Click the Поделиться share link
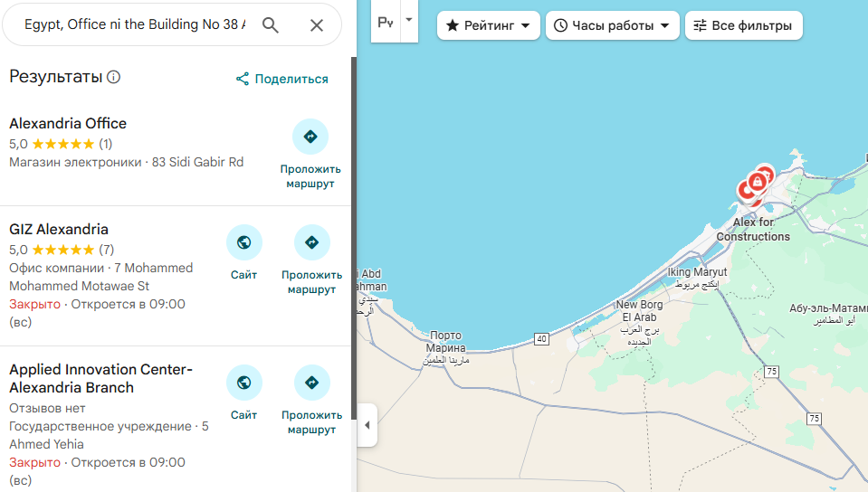The height and width of the screenshot is (492, 868). click(282, 80)
